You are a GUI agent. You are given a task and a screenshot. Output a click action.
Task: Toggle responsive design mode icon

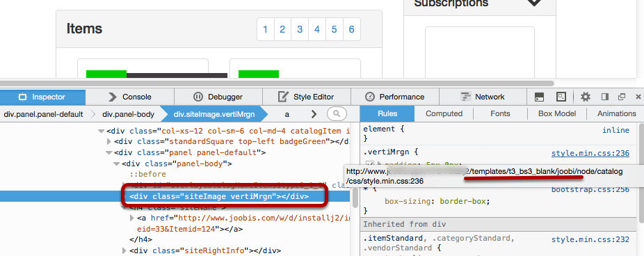(561, 97)
